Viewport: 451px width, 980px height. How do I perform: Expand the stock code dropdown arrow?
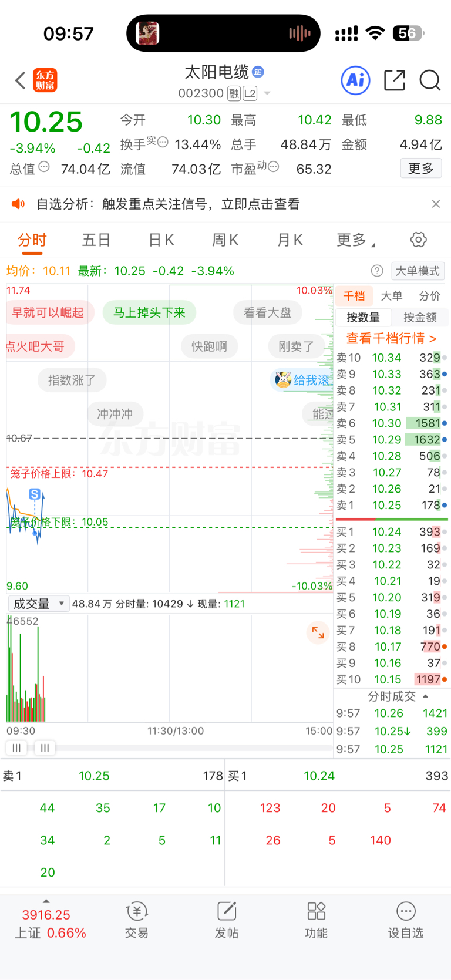click(267, 93)
